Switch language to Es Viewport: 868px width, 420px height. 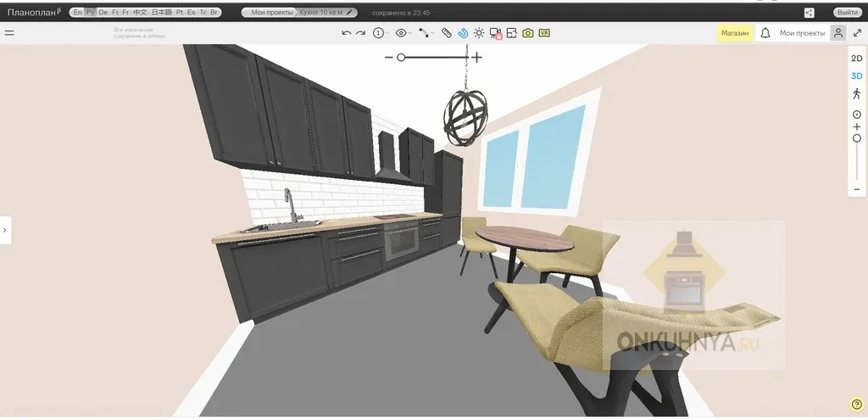[x=191, y=12]
